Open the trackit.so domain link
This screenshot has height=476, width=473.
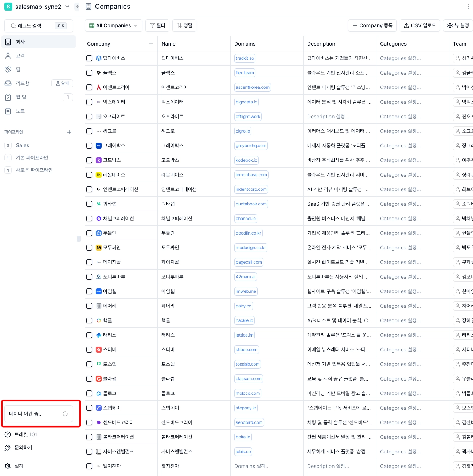click(x=245, y=58)
